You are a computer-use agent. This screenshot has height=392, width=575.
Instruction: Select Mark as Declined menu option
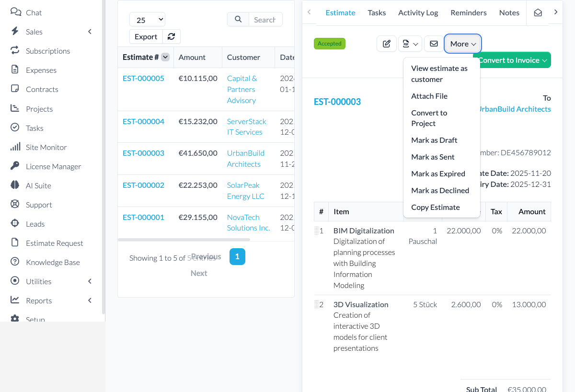tap(440, 190)
